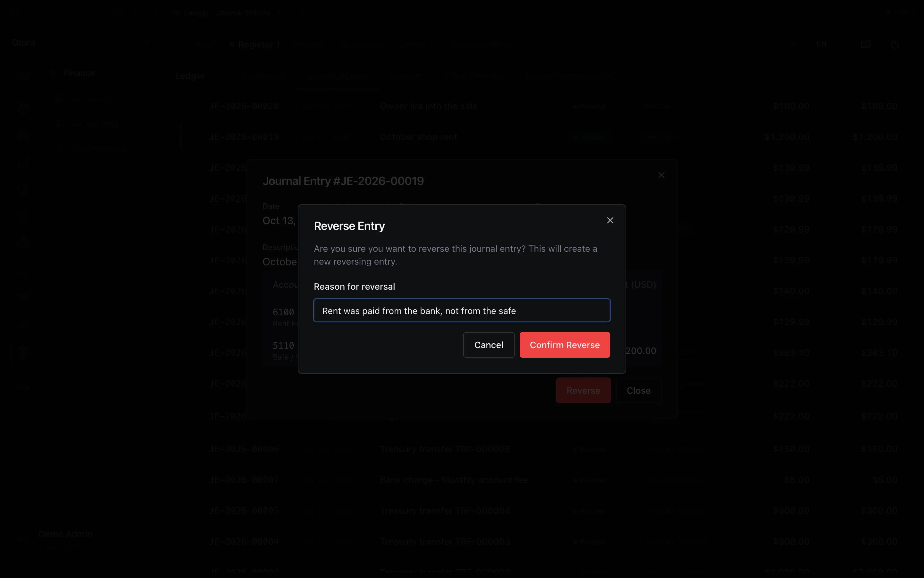Select entry JE-2026-00006 in the table

coord(244,449)
